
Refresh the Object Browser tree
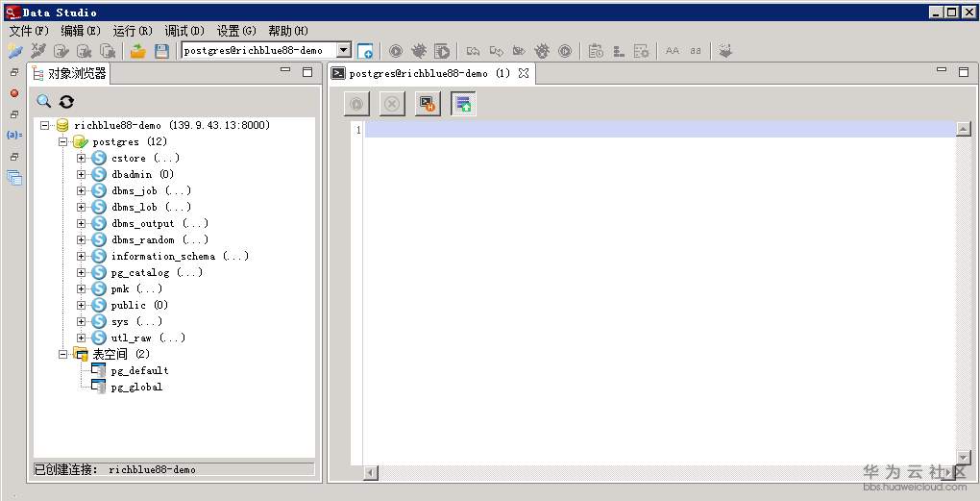point(66,101)
